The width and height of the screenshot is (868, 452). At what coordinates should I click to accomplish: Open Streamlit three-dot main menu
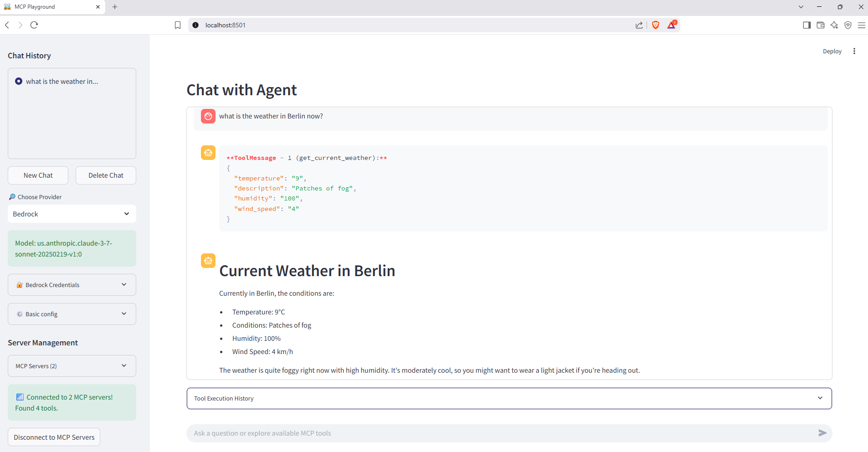pyautogui.click(x=854, y=51)
